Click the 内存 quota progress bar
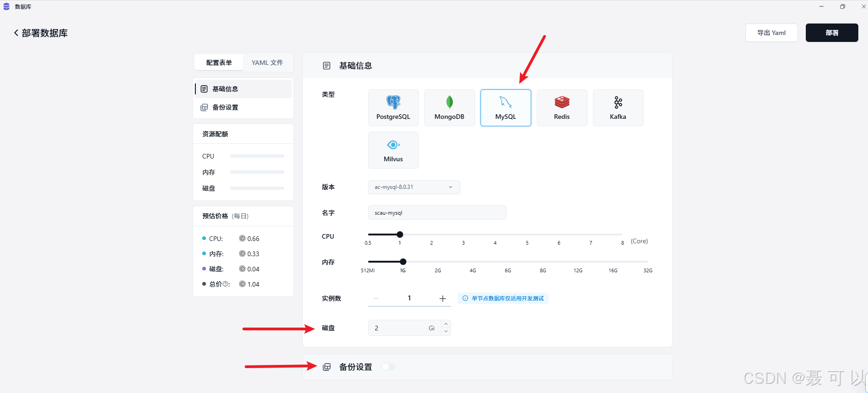Viewport: 868px width, 393px height. click(257, 172)
